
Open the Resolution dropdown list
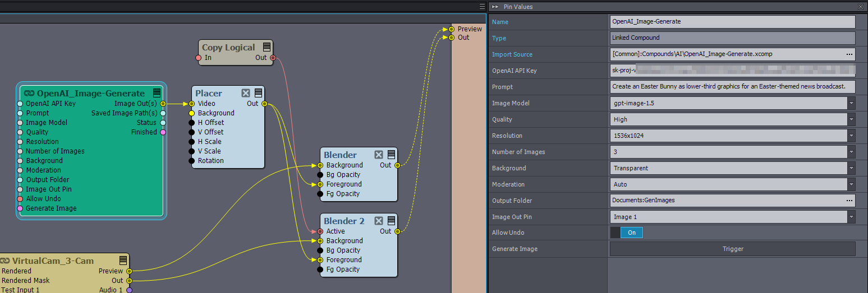(851, 136)
